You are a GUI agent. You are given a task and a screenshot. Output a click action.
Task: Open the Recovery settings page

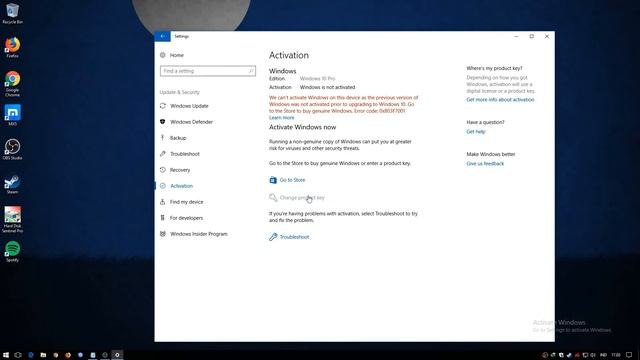click(x=180, y=170)
